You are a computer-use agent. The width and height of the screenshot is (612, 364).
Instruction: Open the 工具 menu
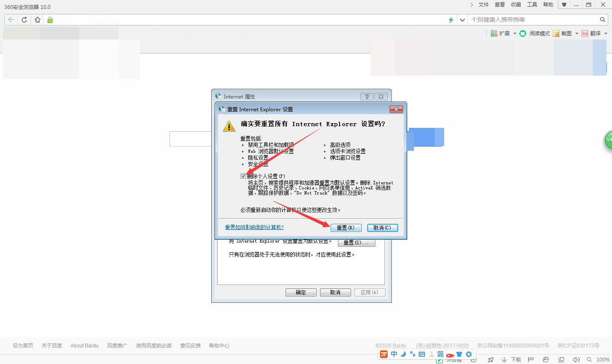click(532, 5)
